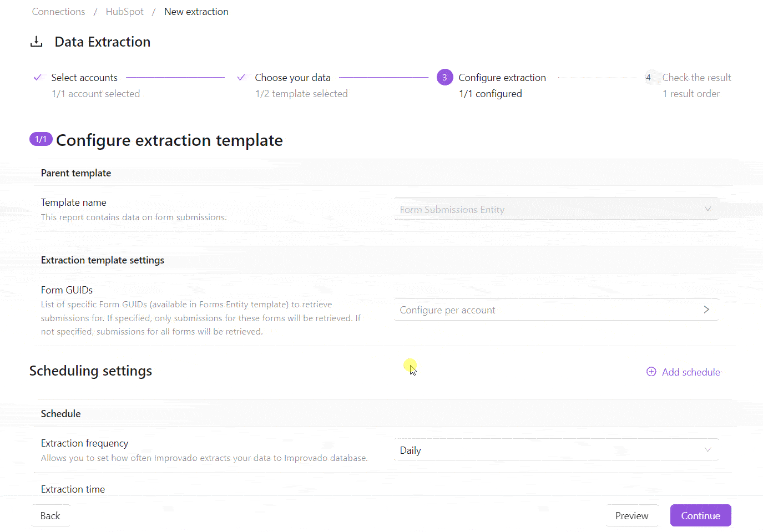Click the Preview button

click(631, 515)
